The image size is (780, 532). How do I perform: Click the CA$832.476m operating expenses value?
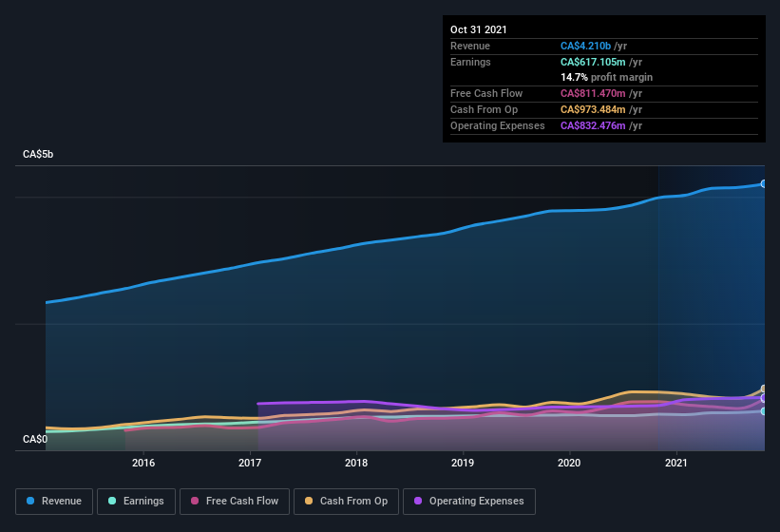593,125
